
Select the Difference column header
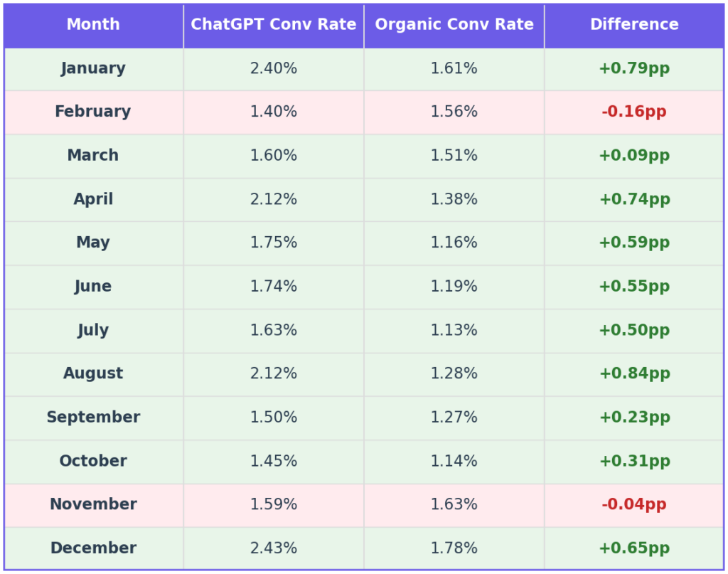click(x=634, y=25)
